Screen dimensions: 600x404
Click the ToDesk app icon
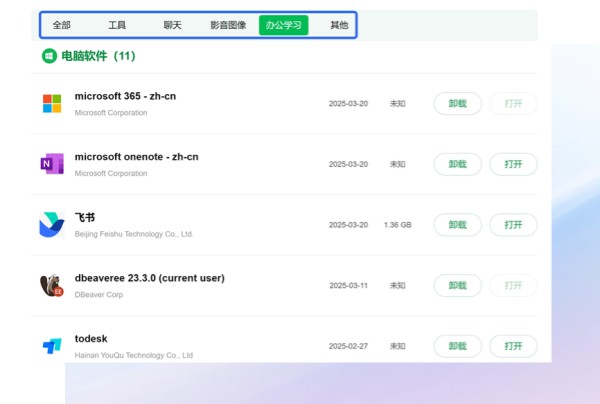tap(52, 346)
